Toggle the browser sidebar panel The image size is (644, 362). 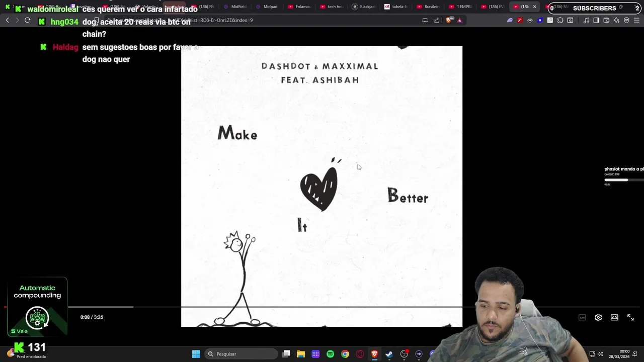(596, 20)
